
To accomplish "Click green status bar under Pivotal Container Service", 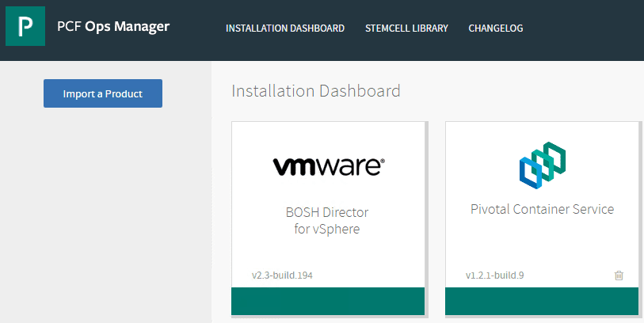I will pos(543,301).
